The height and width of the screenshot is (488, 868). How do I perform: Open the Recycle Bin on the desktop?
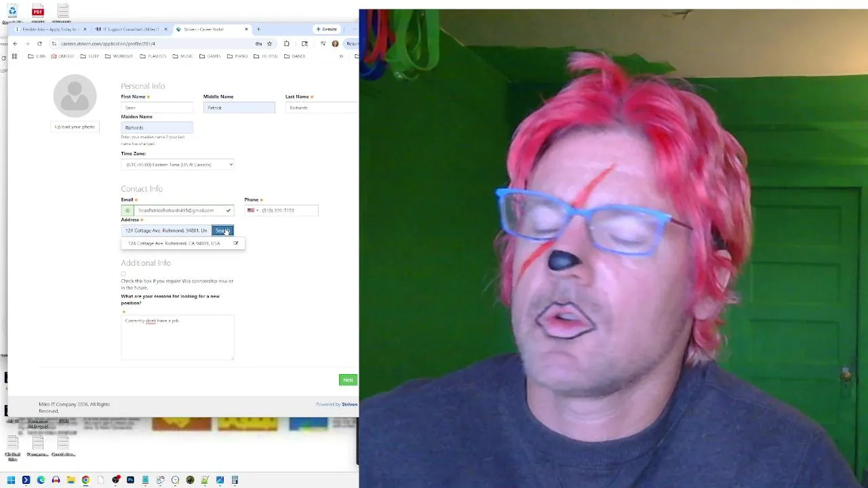pos(12,12)
